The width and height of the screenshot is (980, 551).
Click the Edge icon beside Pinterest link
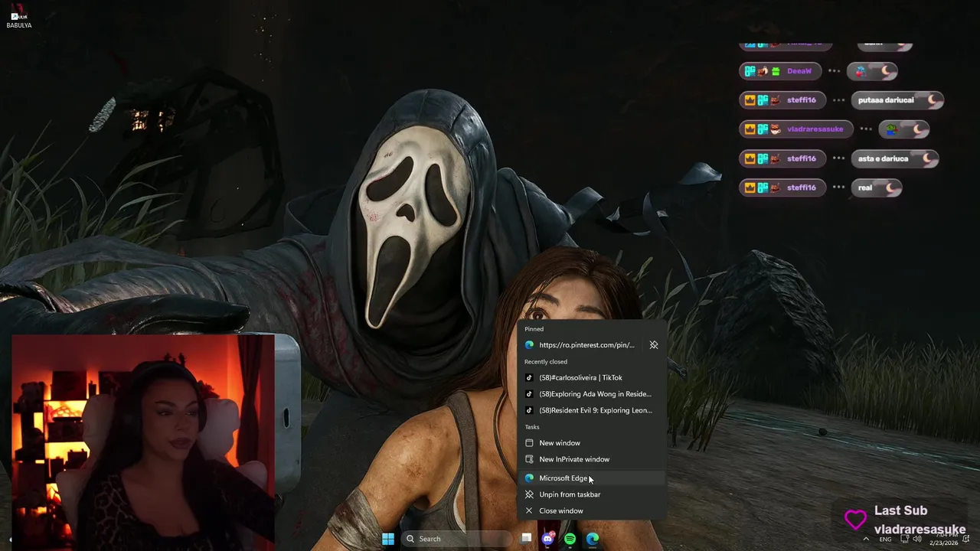click(529, 345)
